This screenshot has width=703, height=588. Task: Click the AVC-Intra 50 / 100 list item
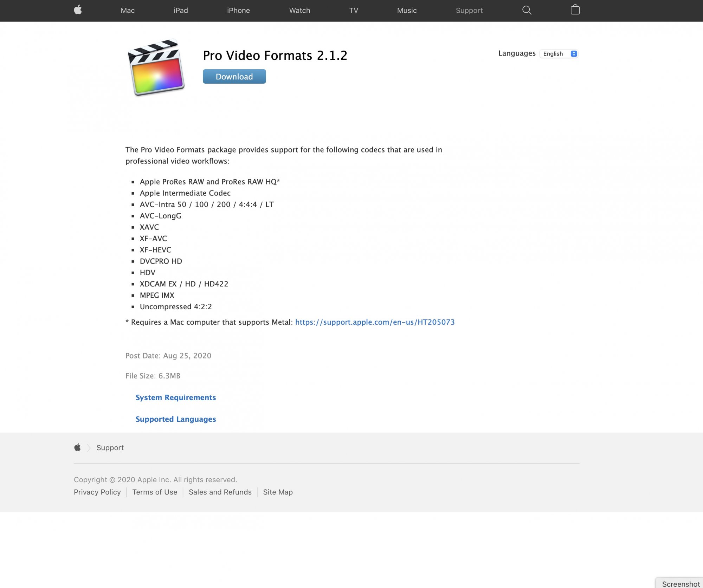207,204
